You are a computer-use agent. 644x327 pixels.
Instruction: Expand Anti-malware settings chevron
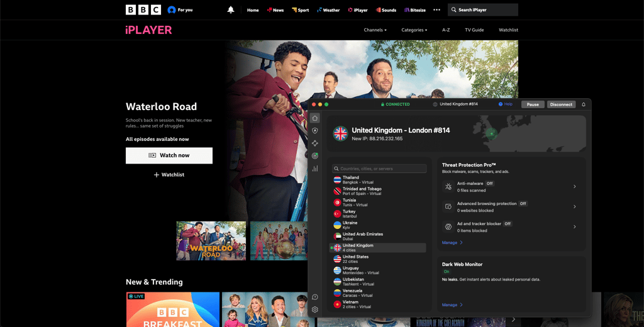click(x=575, y=187)
